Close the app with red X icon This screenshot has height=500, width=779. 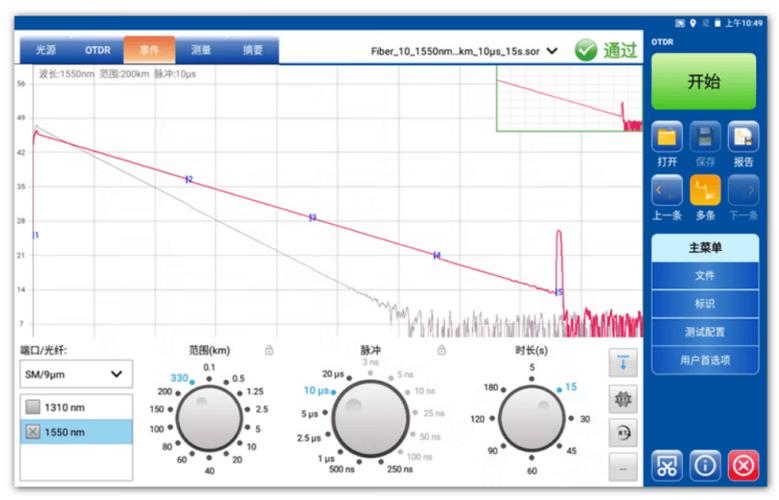pos(743,466)
